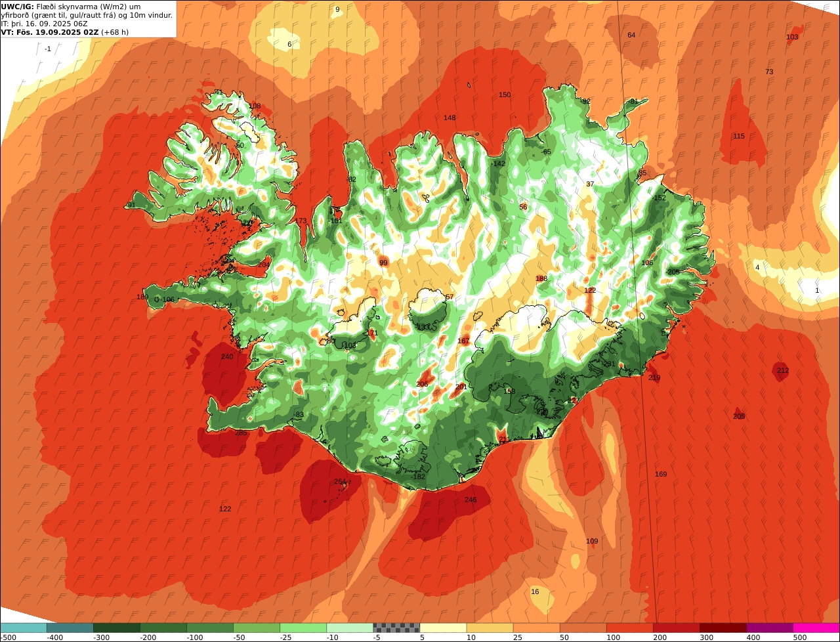Click the map value 64 near the top
This screenshot has height=642, width=840.
coord(631,35)
